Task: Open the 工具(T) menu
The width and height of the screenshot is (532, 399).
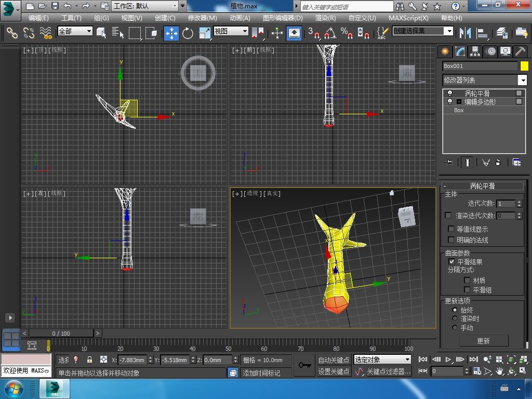Action: [x=71, y=18]
